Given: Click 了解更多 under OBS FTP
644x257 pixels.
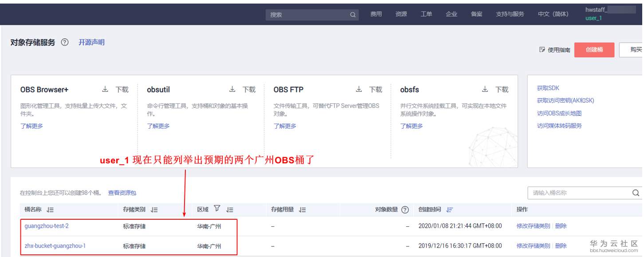Looking at the screenshot, I should (x=285, y=126).
